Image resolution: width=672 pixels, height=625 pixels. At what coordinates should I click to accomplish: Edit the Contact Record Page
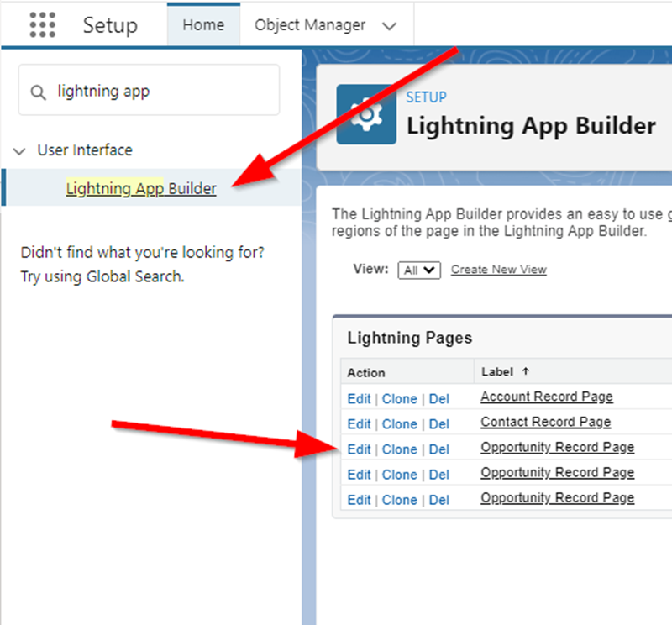point(359,424)
